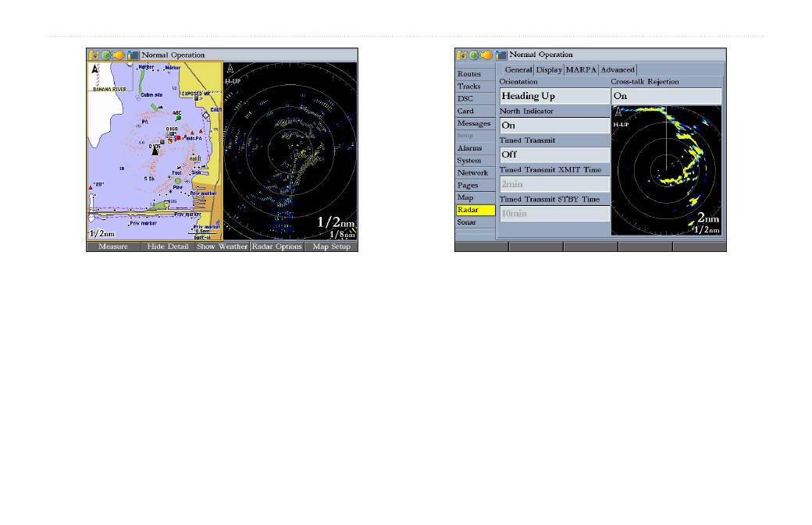Click the green circle buoy near Pipe label
Viewport: 812px width, 525px height.
tap(178, 180)
